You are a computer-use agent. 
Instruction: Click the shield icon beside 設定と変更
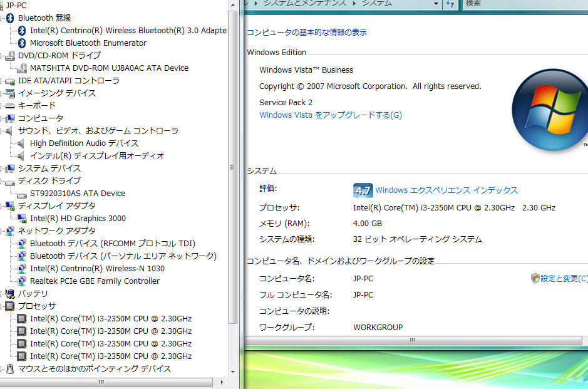point(535,278)
